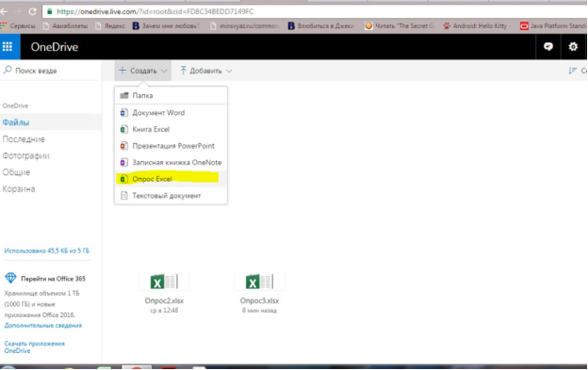
Task: Reload the page with browser refresh icon
Action: pyautogui.click(x=32, y=11)
